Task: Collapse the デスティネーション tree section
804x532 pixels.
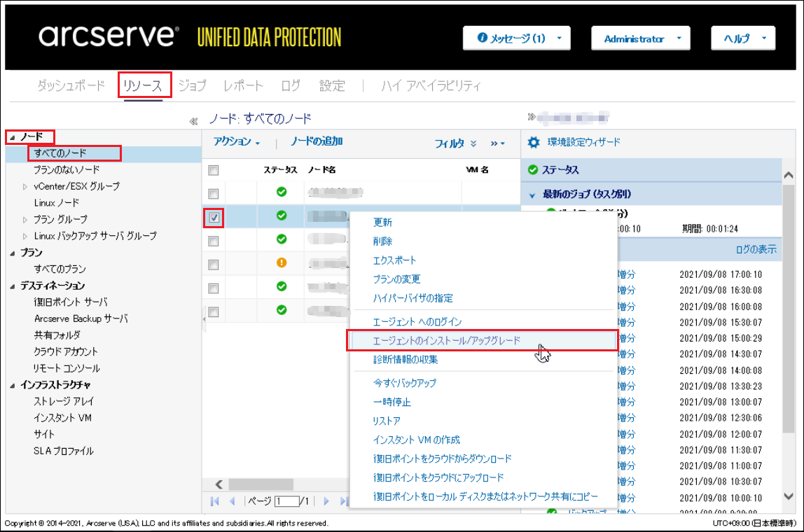Action: coord(13,286)
